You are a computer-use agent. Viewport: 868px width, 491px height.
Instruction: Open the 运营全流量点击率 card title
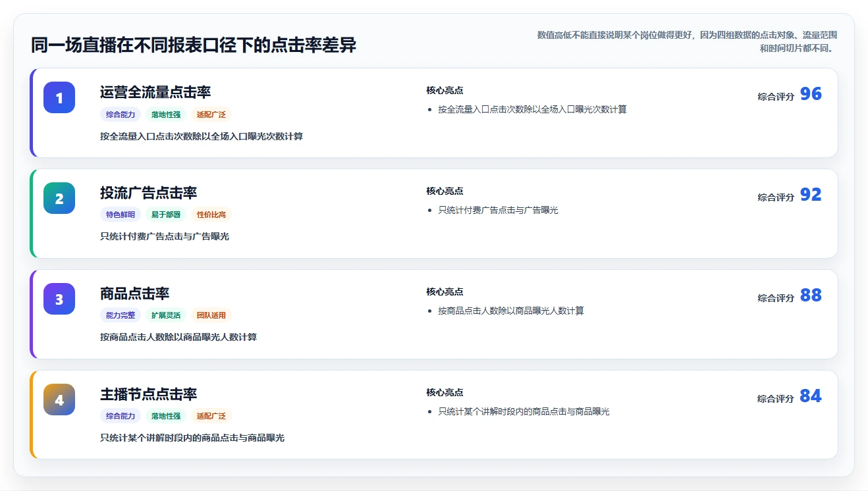[155, 92]
